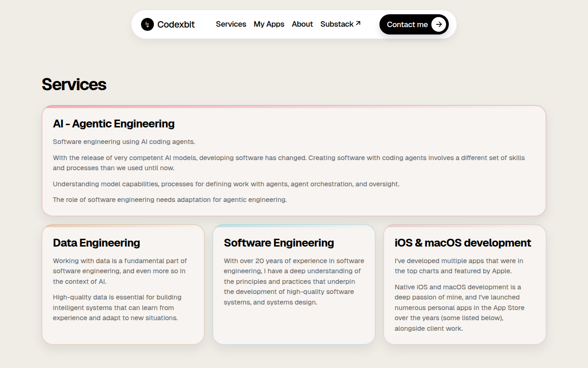
Task: Click the Codexbit logo icon
Action: click(147, 24)
